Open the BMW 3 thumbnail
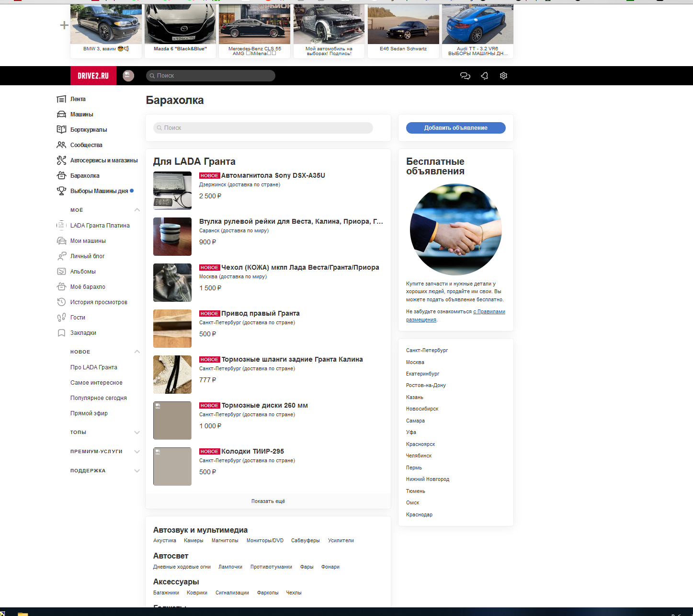Image resolution: width=693 pixels, height=616 pixels. 106,31
